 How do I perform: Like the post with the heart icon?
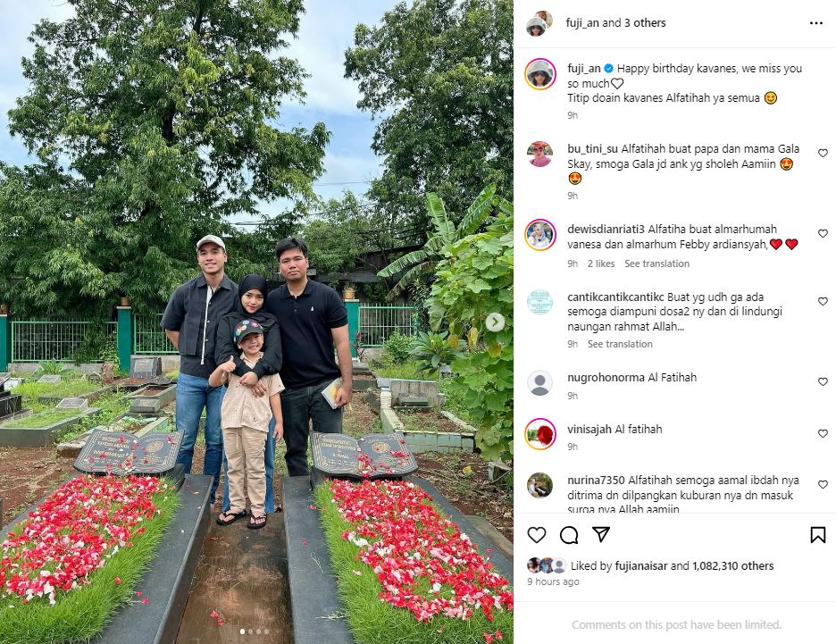(x=537, y=535)
